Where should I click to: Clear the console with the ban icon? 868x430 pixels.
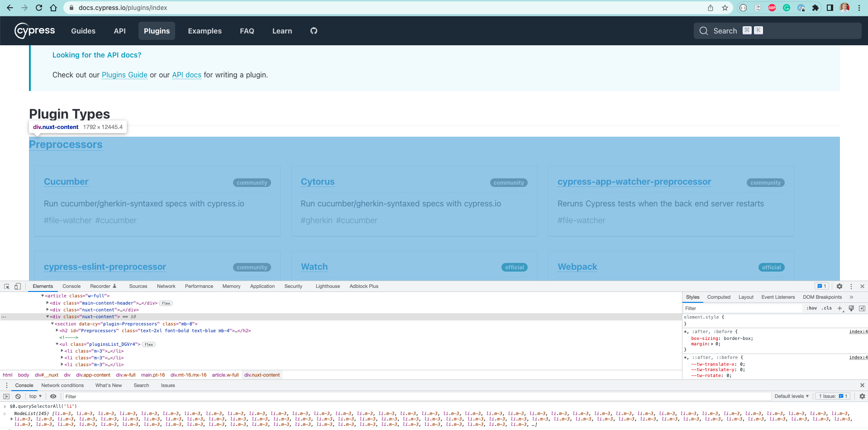[18, 396]
